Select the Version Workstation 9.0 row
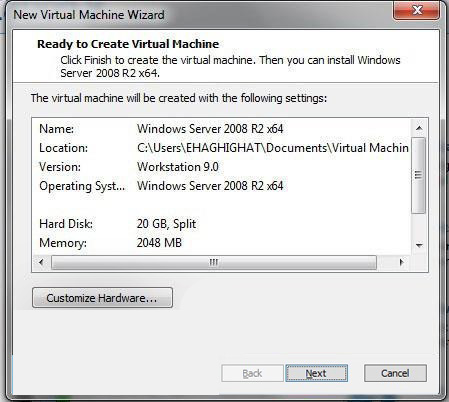449x402 pixels. (221, 167)
